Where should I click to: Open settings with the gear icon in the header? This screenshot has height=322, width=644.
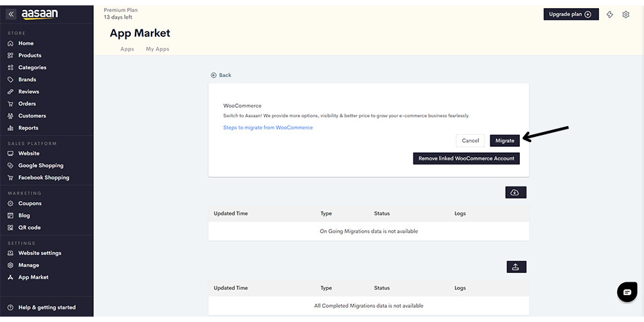tap(625, 14)
